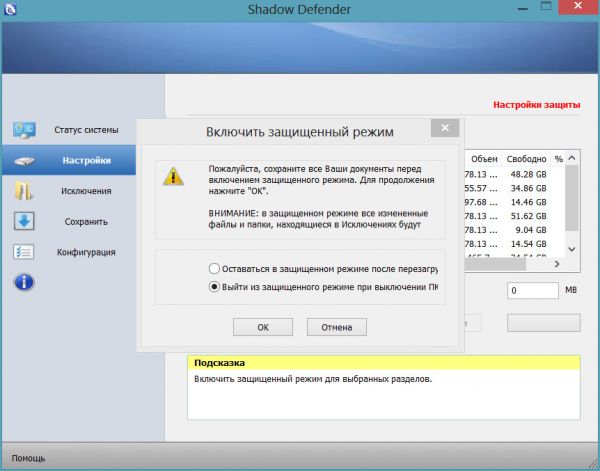Click the yellow warning triangle icon
The width and height of the screenshot is (600, 471).
coord(173,176)
